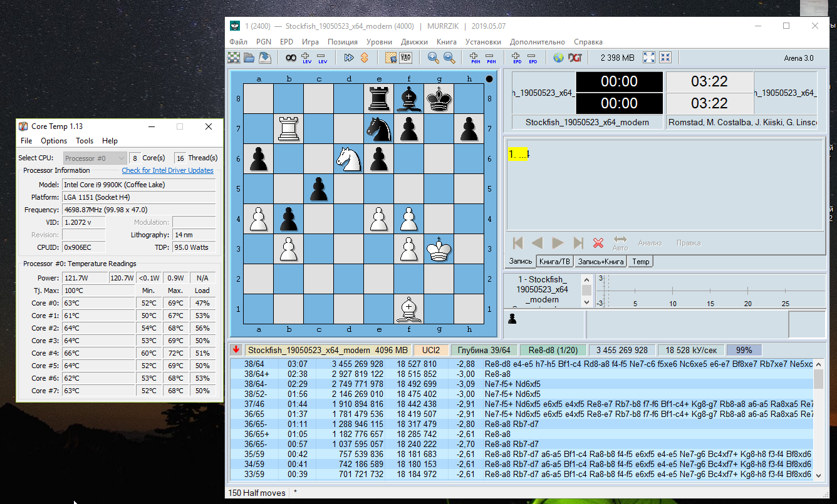
Task: Click the Глубина 39/64 depth field
Action: click(485, 350)
